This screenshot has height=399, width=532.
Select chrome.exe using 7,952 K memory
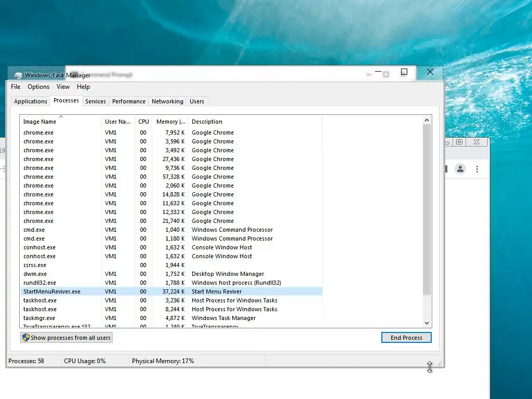click(171, 132)
